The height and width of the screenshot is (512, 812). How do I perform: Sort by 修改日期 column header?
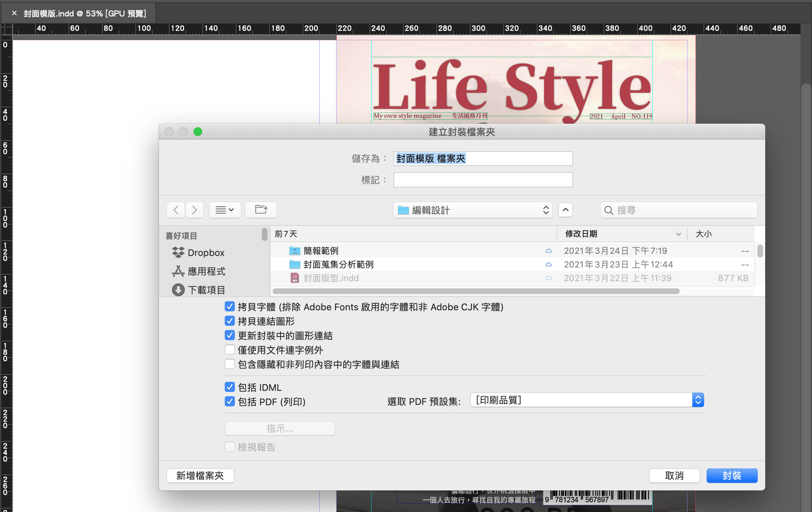[581, 234]
